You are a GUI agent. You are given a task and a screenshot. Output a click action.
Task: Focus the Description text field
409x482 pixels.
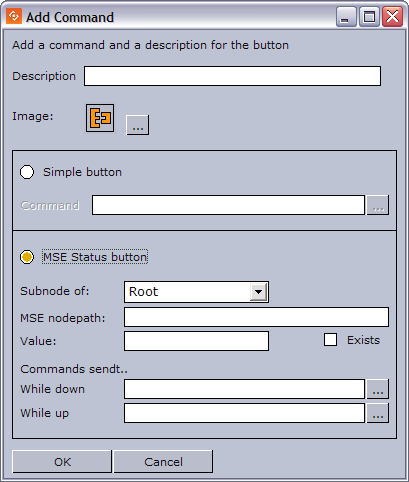[x=232, y=76]
